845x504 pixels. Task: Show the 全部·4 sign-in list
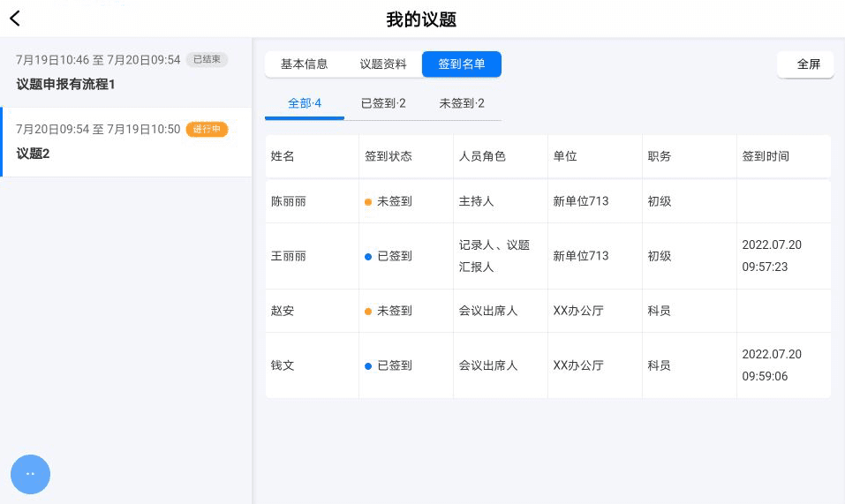pyautogui.click(x=305, y=103)
